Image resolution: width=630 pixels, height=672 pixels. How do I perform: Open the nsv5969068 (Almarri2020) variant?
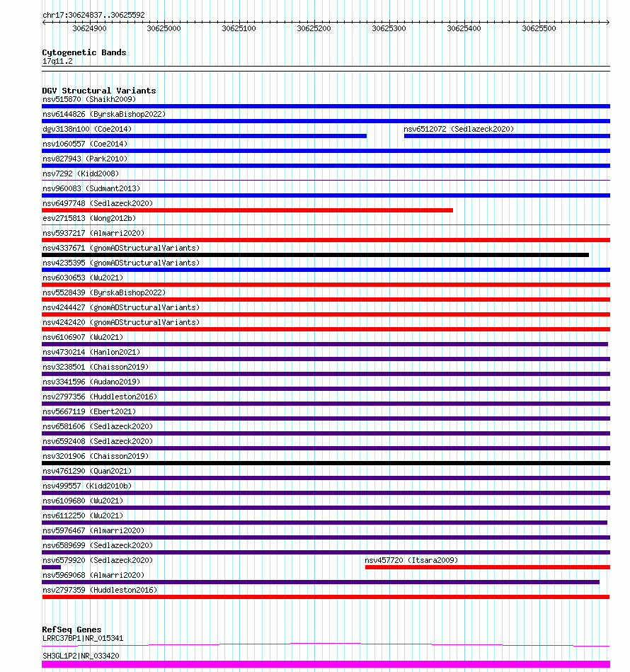pos(93,575)
